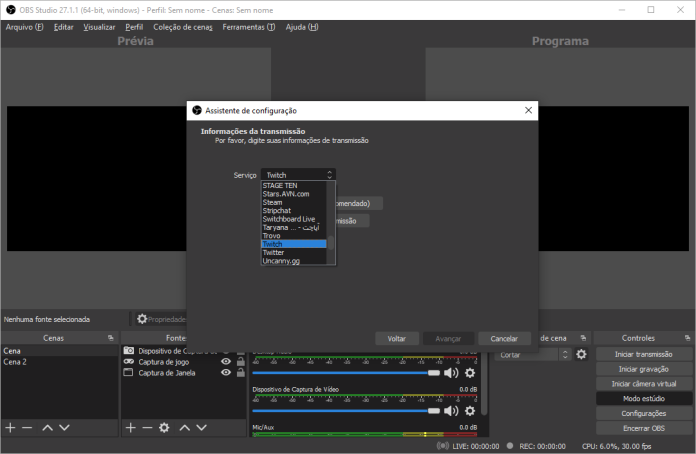Click the LIVE broadcast status icon
The width and height of the screenshot is (696, 454).
click(x=443, y=446)
